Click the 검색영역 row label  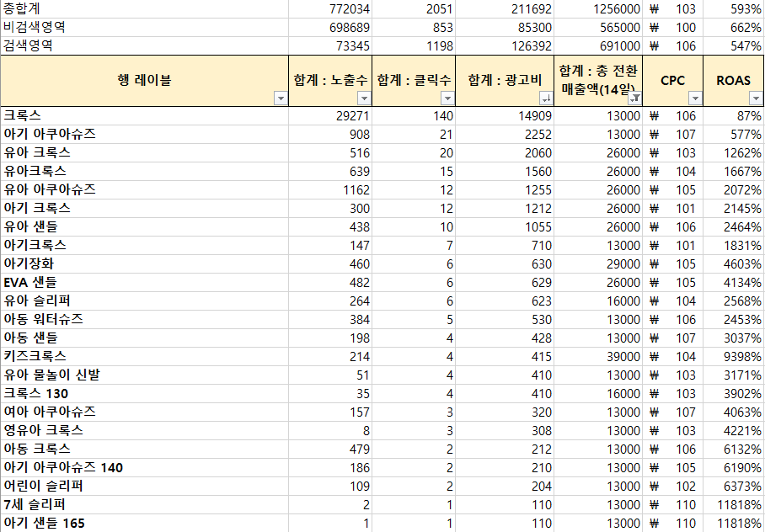tap(28, 45)
